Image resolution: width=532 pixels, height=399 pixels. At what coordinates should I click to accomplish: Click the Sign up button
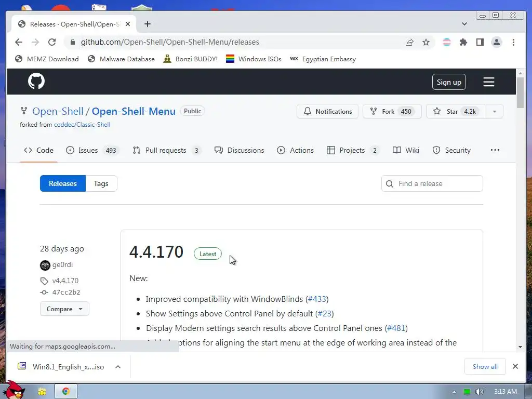tap(449, 82)
